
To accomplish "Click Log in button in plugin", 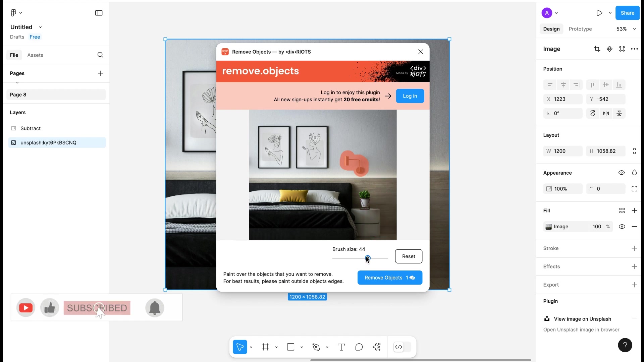I will click(x=410, y=96).
